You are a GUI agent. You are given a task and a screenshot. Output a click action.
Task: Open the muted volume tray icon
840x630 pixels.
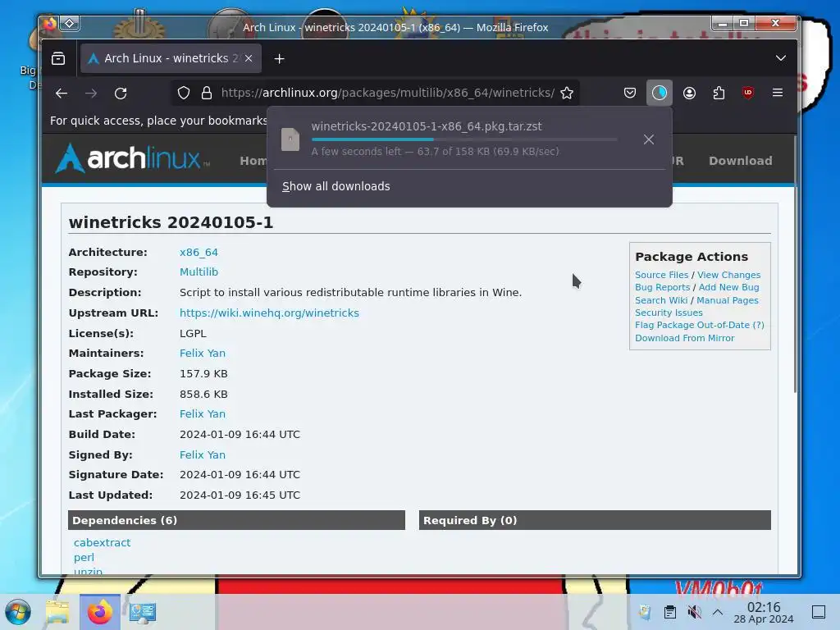click(x=694, y=612)
